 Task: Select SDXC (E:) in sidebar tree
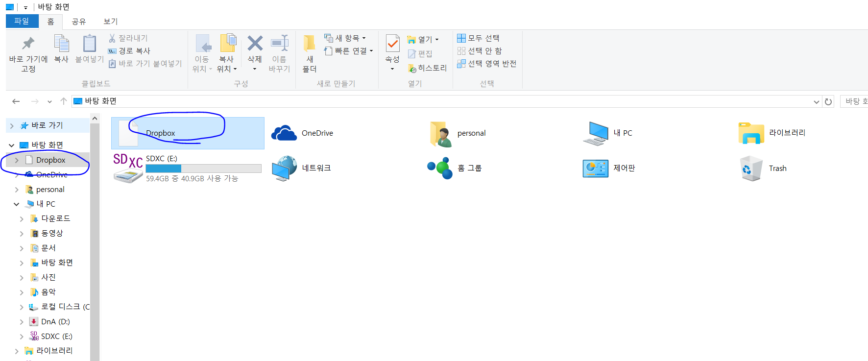tap(51, 337)
